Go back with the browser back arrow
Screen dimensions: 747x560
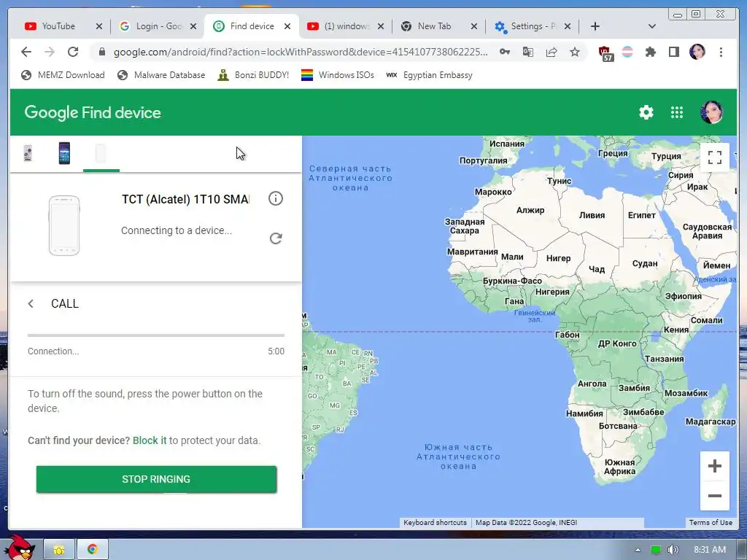(x=26, y=52)
